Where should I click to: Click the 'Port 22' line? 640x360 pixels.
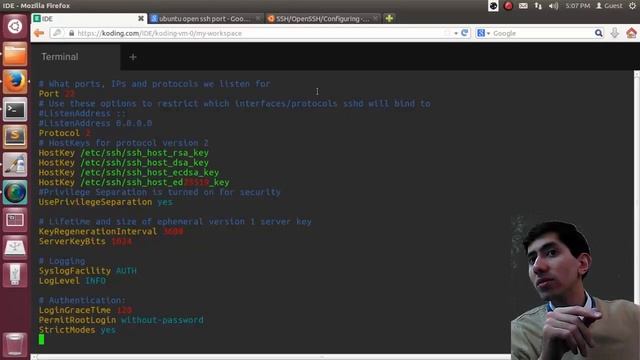coord(57,93)
